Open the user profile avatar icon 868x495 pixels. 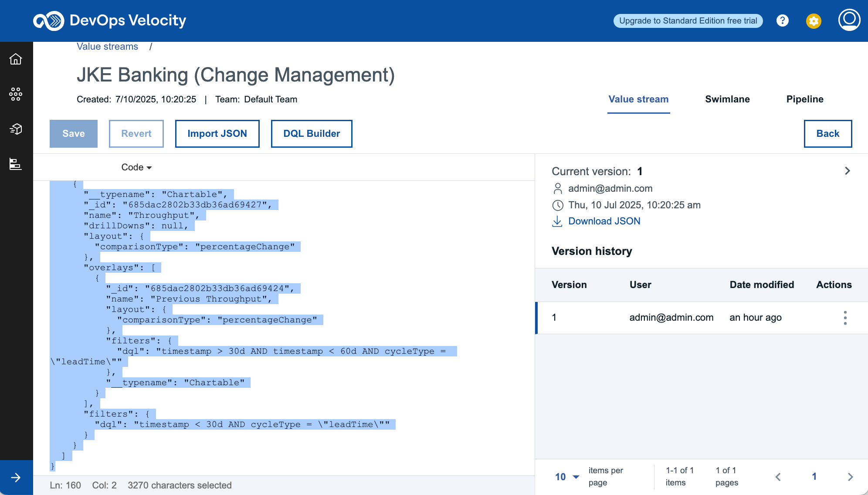point(849,20)
